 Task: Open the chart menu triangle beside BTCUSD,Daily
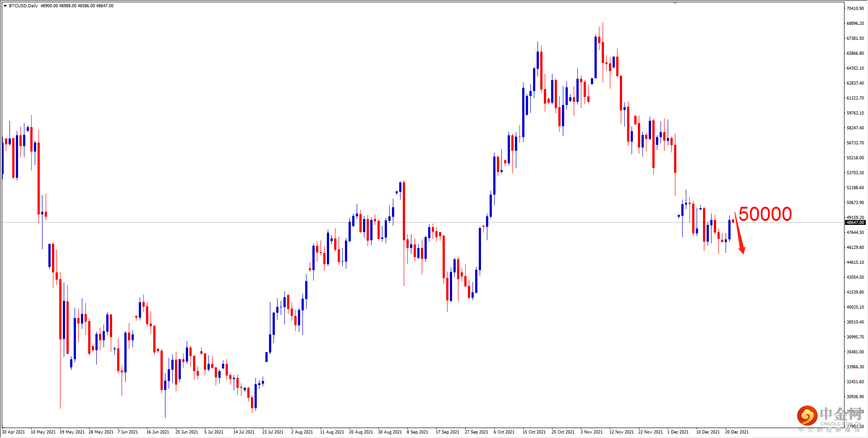click(x=5, y=6)
